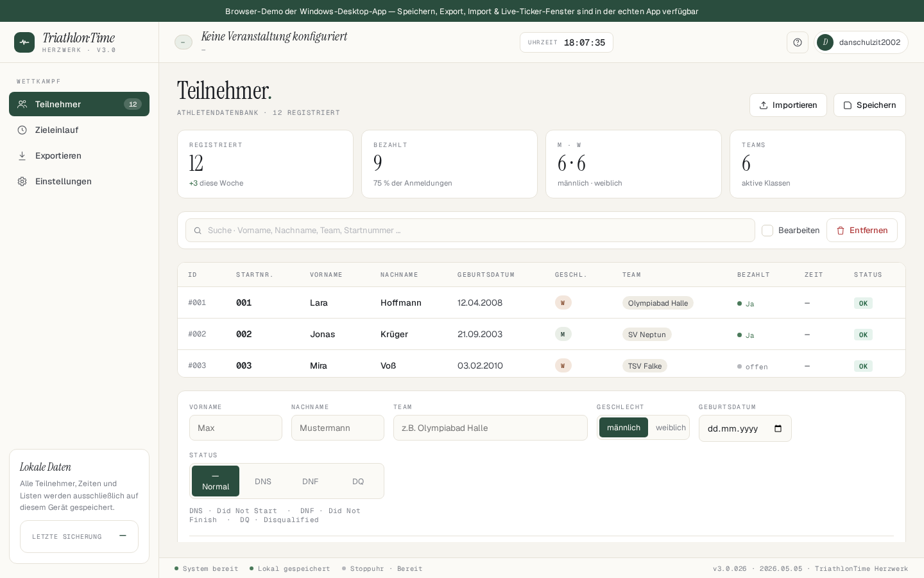
Task: Select the Mira Voß row
Action: pos(542,364)
